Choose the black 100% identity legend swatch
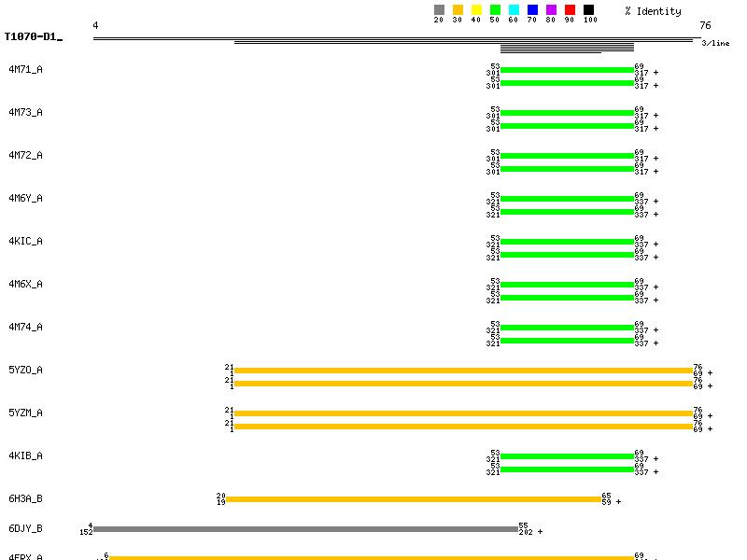Screen dimensions: 747x560 click(x=588, y=10)
